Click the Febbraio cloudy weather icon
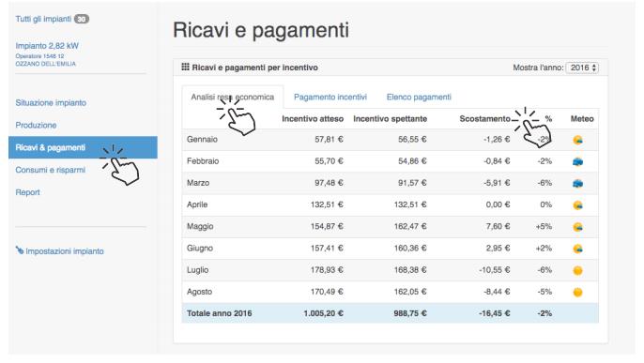 pos(577,161)
